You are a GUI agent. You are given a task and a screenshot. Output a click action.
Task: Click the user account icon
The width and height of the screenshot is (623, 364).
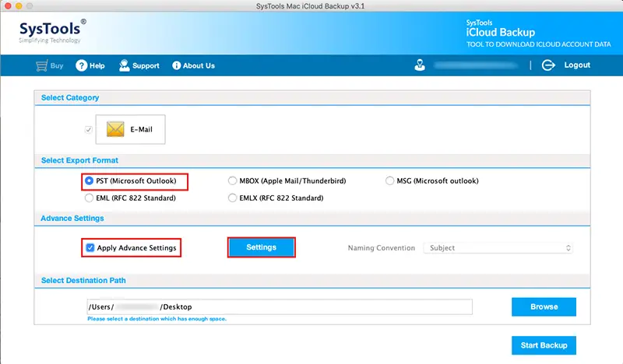click(x=420, y=65)
